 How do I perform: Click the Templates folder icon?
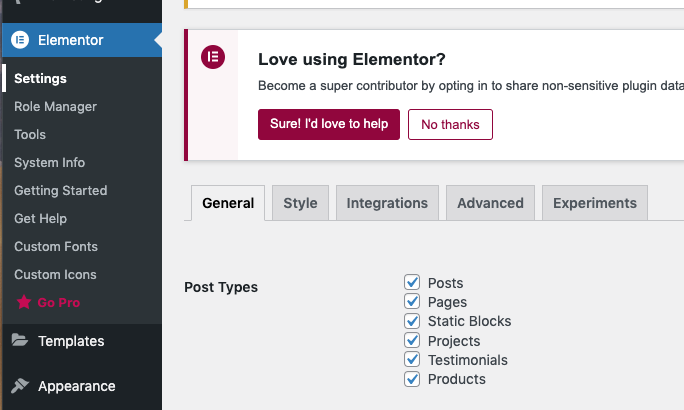pos(20,341)
